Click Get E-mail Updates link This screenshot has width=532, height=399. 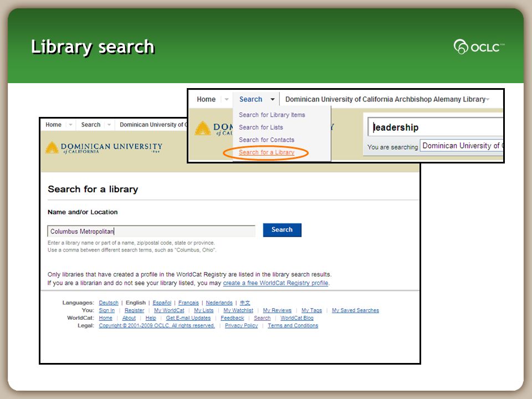188,318
